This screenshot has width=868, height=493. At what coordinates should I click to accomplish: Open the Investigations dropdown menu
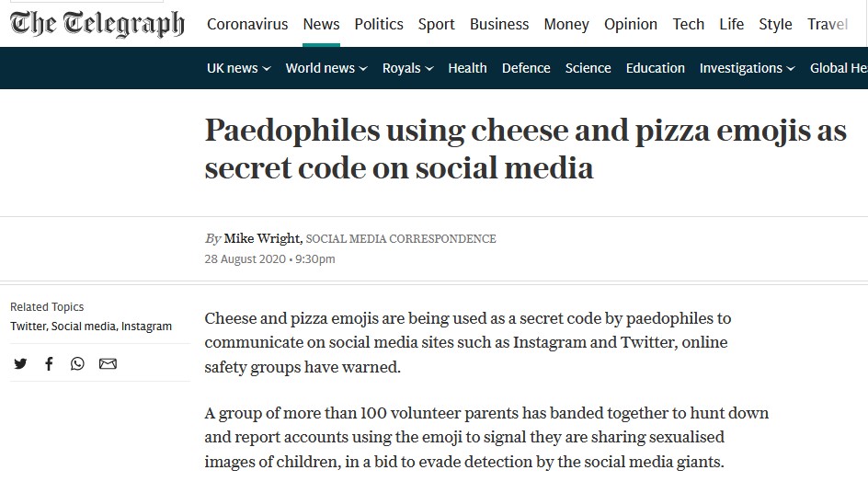point(747,68)
